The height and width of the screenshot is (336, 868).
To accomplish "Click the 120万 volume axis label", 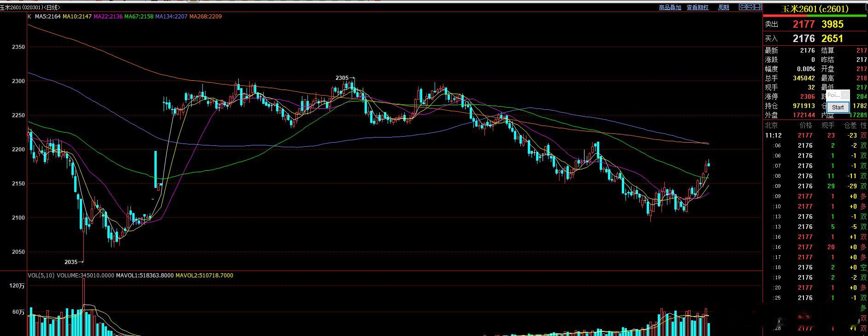I will (17, 286).
